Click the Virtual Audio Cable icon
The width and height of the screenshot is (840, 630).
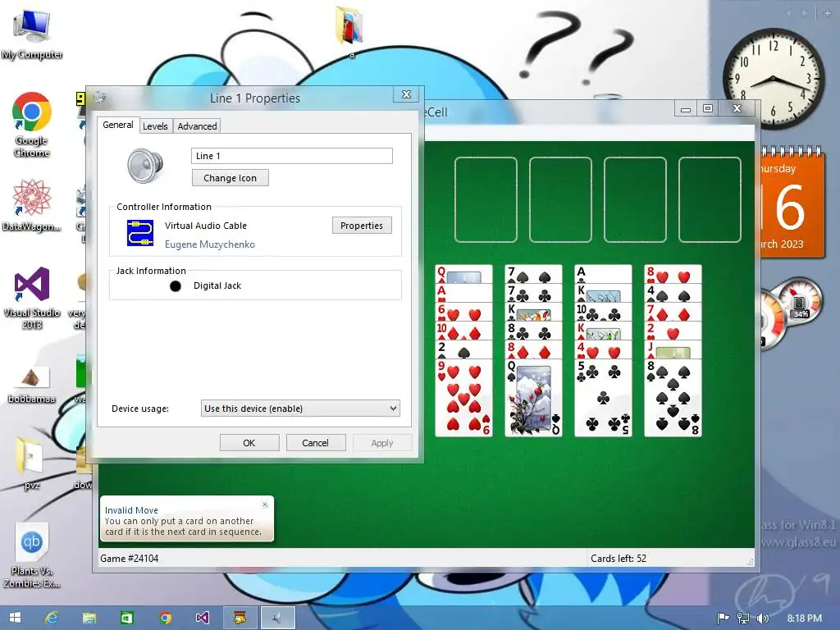tap(140, 233)
